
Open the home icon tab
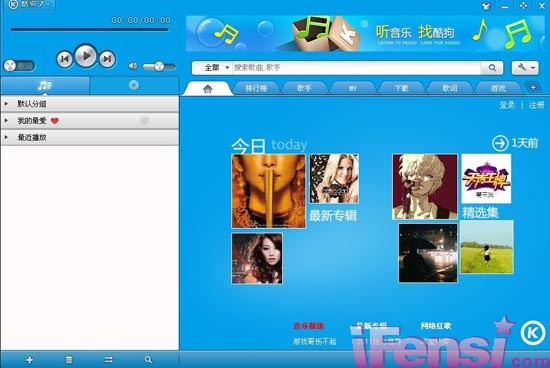(208, 89)
